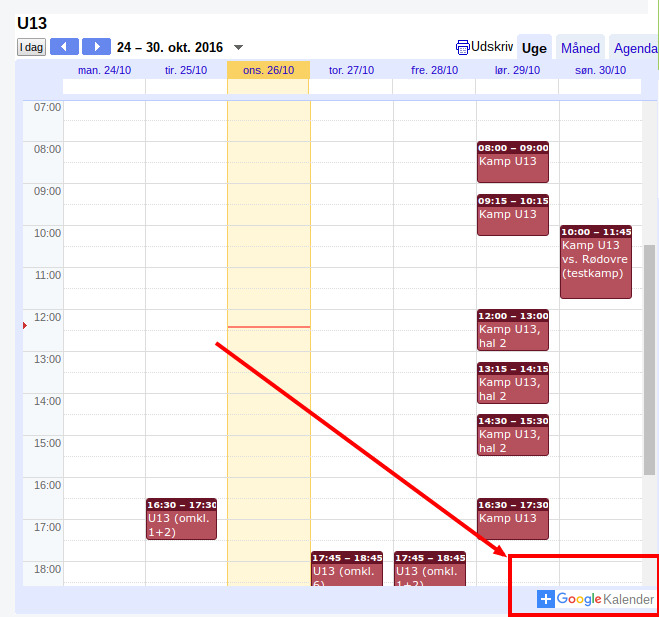Screen dimensions: 659x617
Task: Open Sunday Kamp U13 vs. Rødovre event
Action: [x=596, y=262]
